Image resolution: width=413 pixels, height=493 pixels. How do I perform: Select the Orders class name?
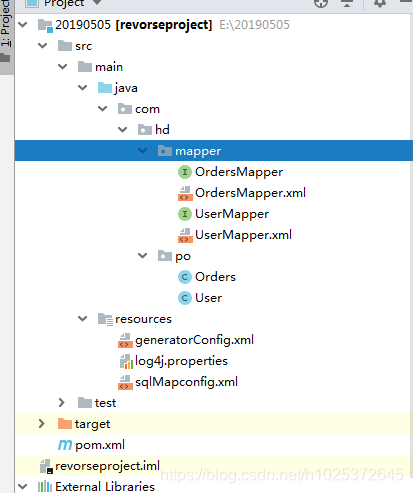[215, 277]
